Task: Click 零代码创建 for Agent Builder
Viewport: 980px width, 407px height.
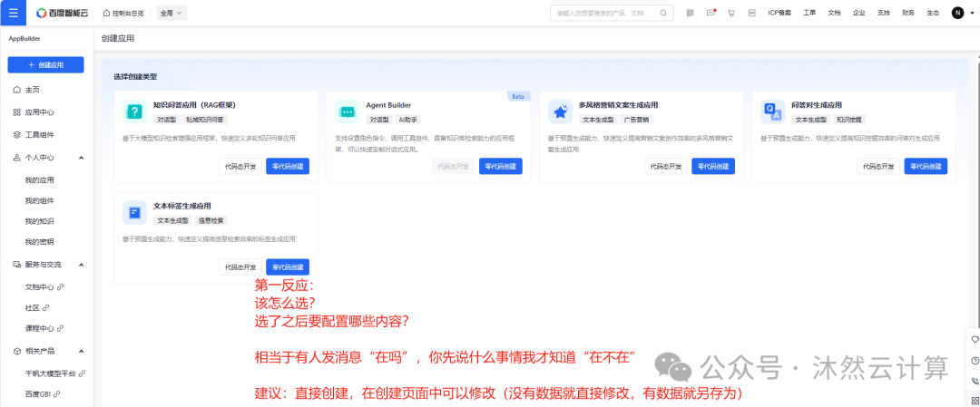Action: 501,167
